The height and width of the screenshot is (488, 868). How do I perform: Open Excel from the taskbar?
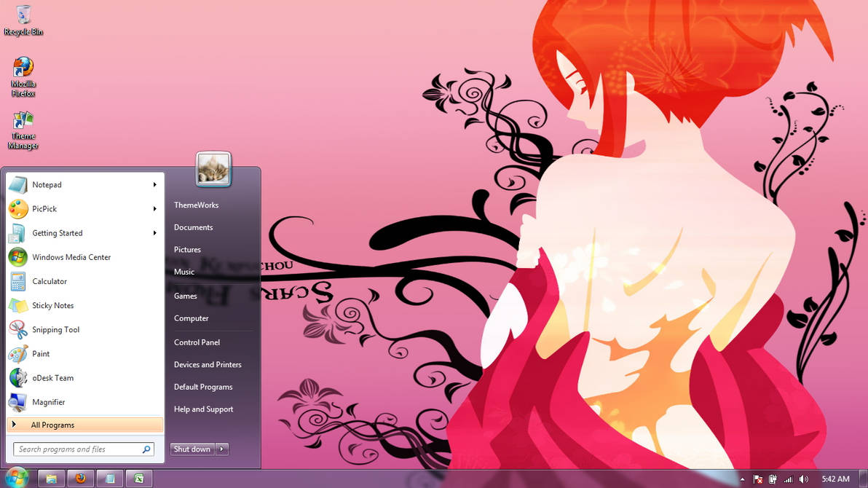coord(139,479)
